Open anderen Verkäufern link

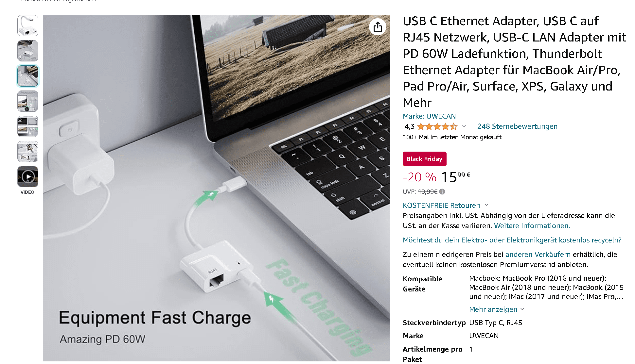point(538,254)
